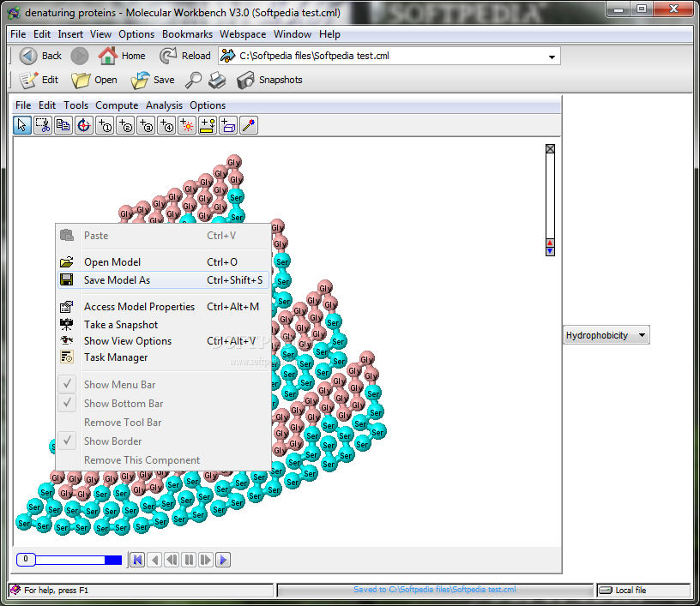
Task: Select Take a Snapshot menu entry
Action: click(163, 325)
